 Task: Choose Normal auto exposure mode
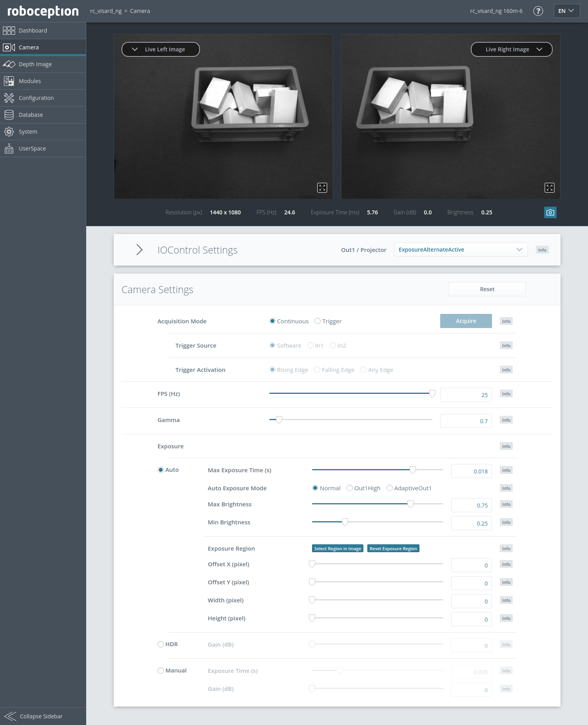[315, 488]
